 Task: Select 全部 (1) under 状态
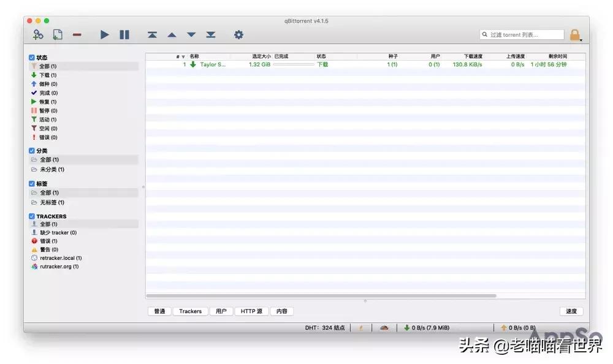point(83,66)
